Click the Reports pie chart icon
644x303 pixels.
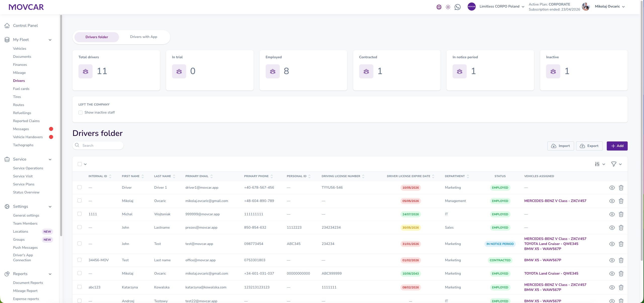7,274
